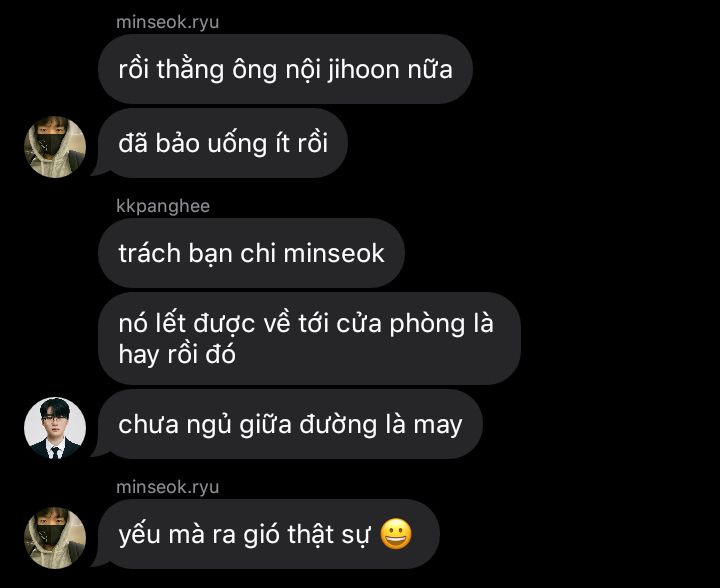Screen dimensions: 720x588
Task: Open minseok.ryu username above "rồi thằng ông nội" message
Action: pos(168,22)
